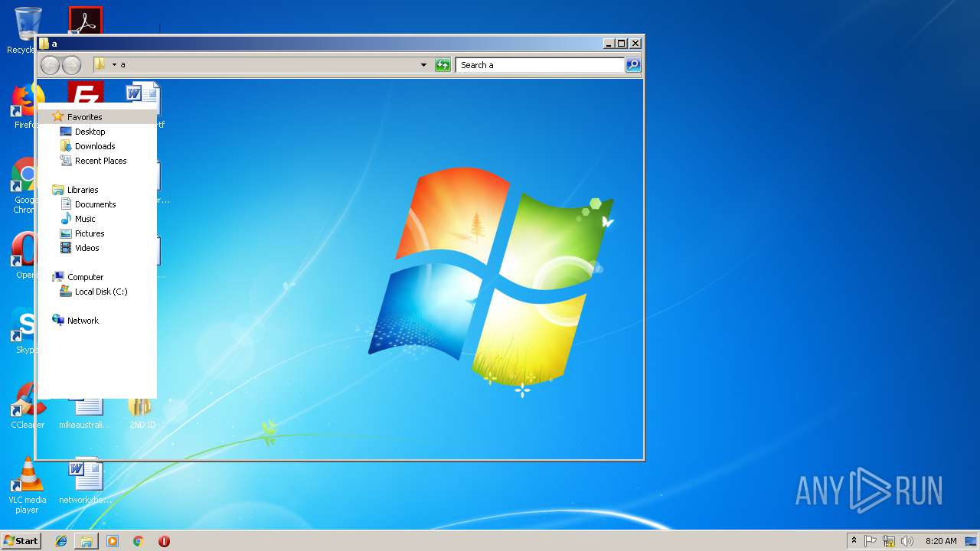Click the Favorites star icon
Image resolution: width=980 pixels, height=551 pixels.
pos(58,117)
